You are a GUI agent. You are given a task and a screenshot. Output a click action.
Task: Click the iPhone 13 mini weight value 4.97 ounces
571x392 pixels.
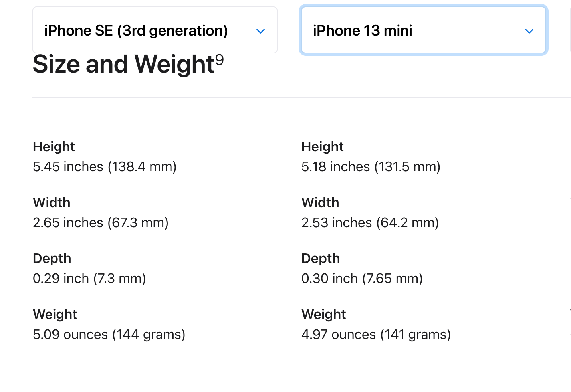pyautogui.click(x=376, y=334)
